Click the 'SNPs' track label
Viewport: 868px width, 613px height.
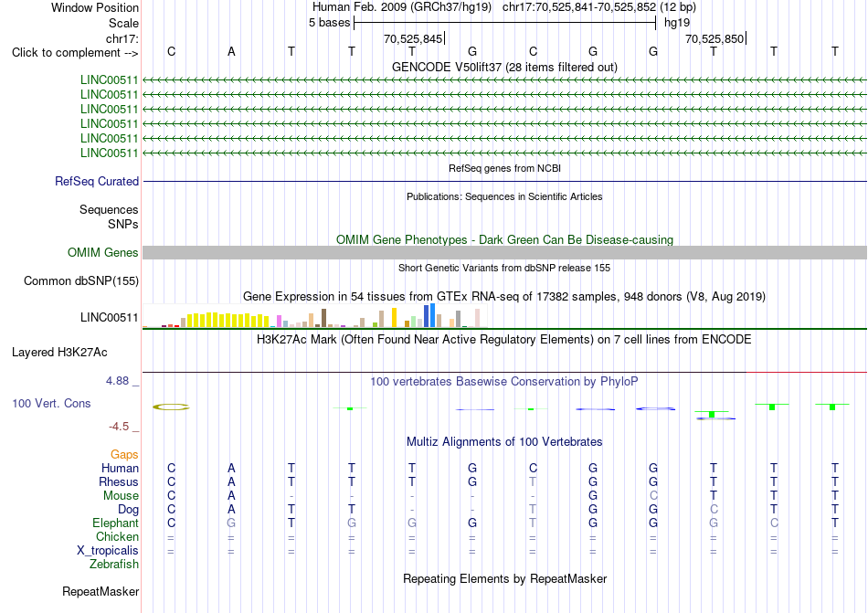point(123,224)
